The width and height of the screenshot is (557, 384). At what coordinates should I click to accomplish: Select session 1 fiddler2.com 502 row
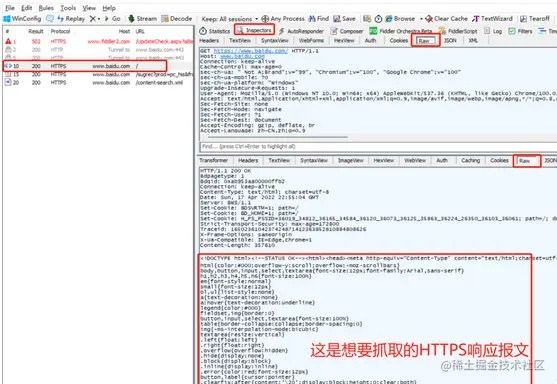[x=98, y=42]
